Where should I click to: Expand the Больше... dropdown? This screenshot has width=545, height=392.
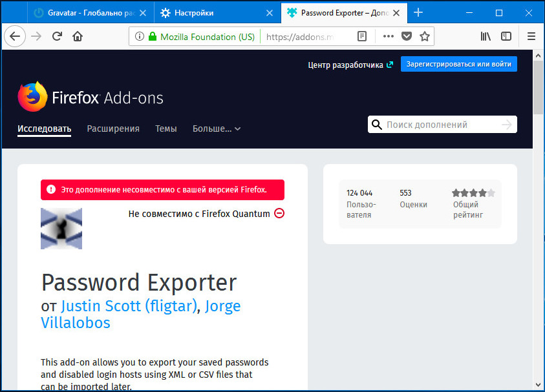pyautogui.click(x=217, y=129)
